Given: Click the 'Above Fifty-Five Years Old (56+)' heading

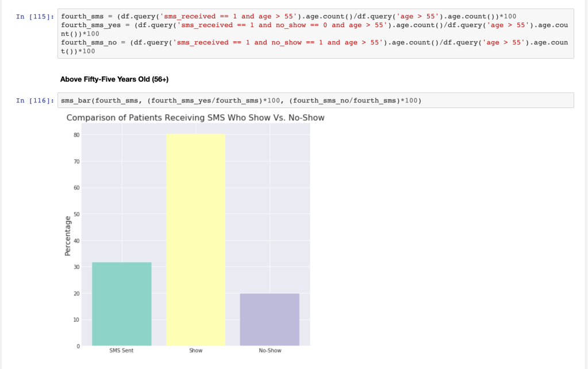Looking at the screenshot, I should [x=114, y=79].
